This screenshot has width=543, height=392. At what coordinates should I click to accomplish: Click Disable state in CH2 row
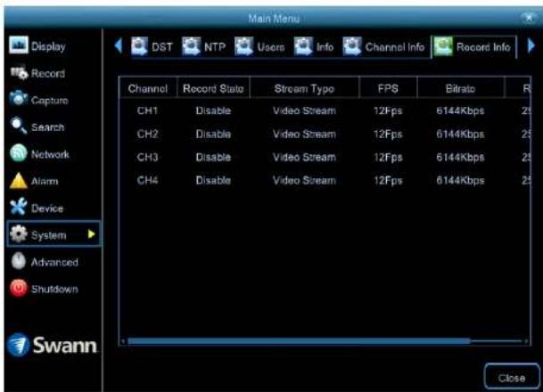point(213,134)
